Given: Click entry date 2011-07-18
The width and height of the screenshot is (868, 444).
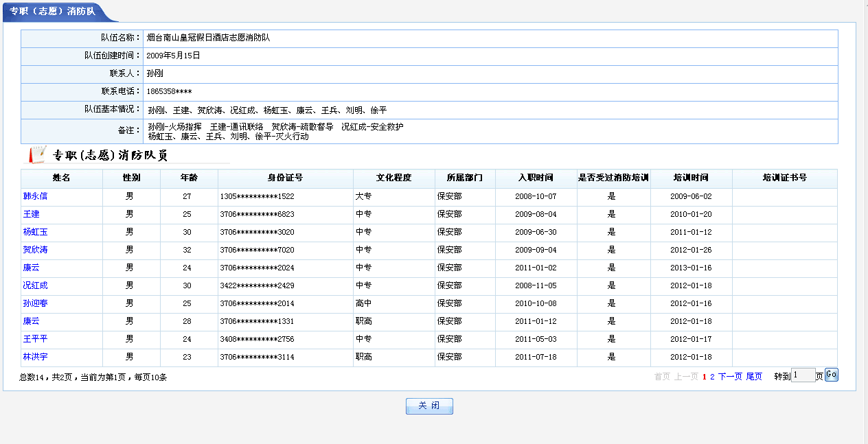Looking at the screenshot, I should click(x=536, y=357).
